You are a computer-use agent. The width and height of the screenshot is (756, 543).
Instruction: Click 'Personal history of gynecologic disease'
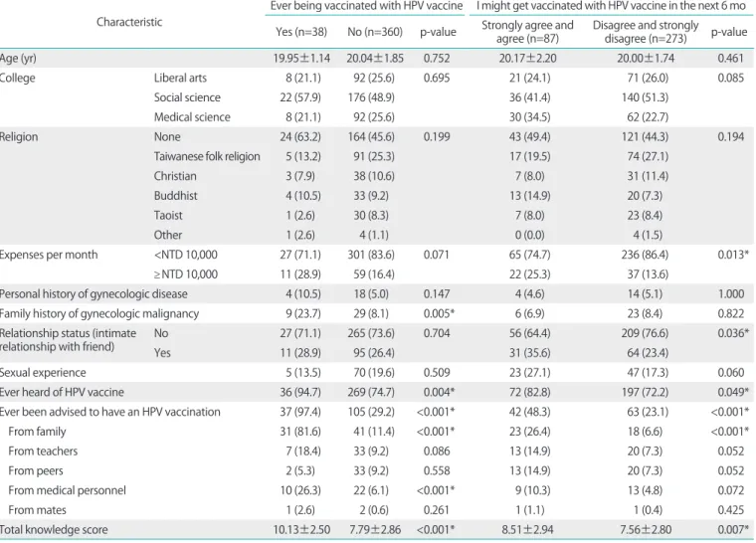pos(94,294)
